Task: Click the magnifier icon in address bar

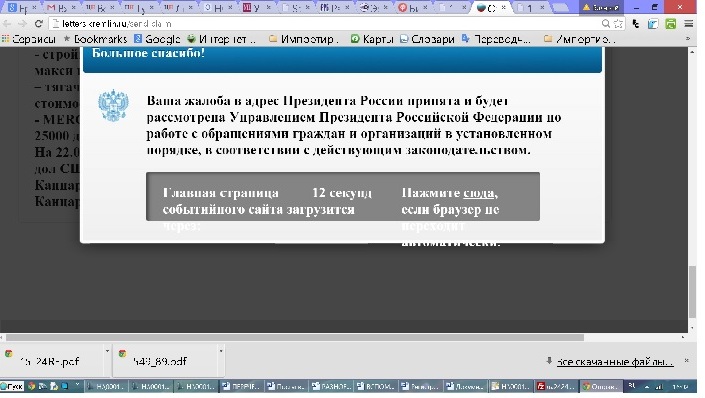Action: point(606,24)
